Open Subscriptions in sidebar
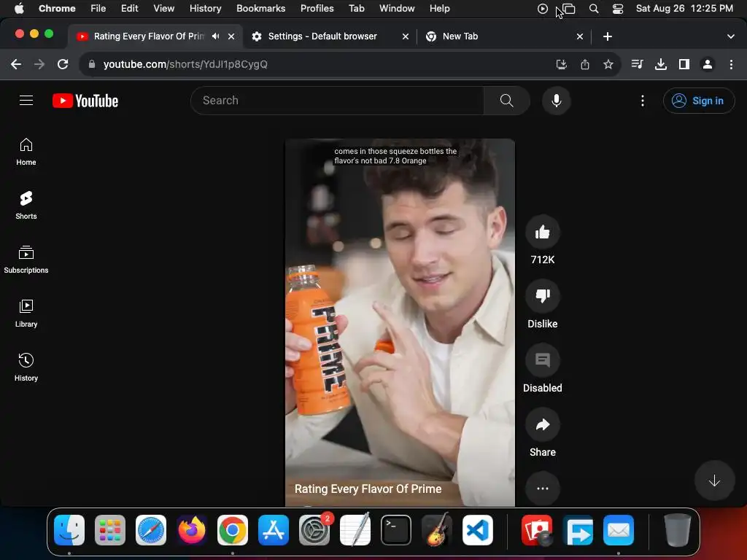The image size is (747, 560). point(26,260)
